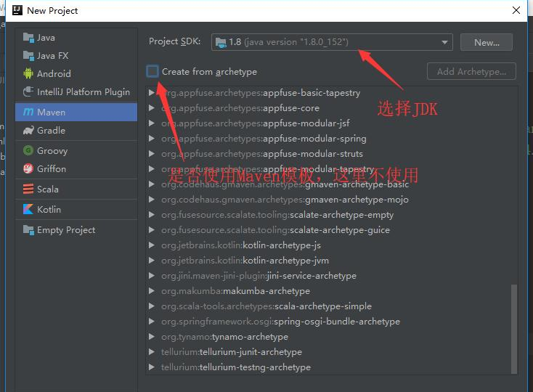Select jini-service-archetype row text
The height and width of the screenshot is (392, 533).
coord(259,276)
